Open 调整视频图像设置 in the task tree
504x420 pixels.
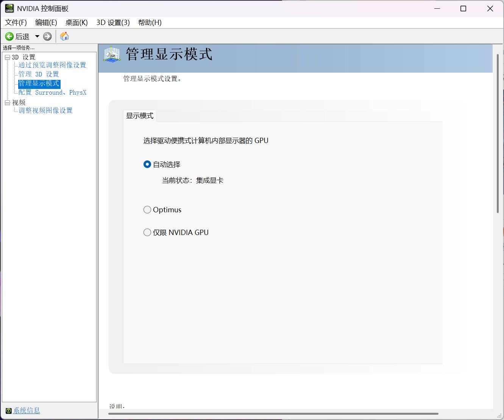click(x=45, y=110)
